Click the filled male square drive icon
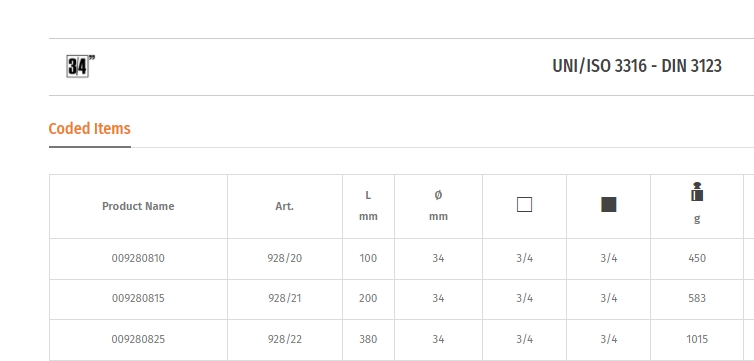Screen dimensions: 754x361 (x=608, y=205)
